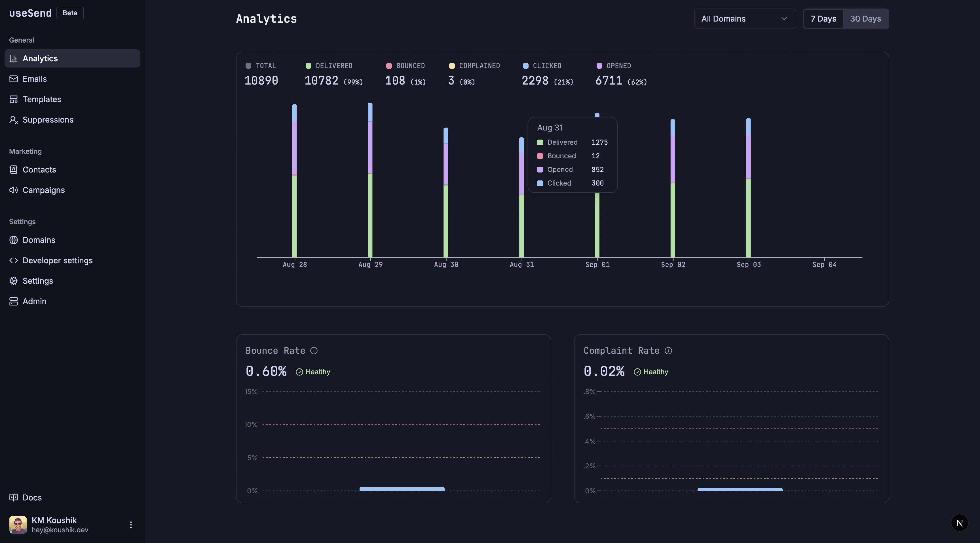Click the Domains globe icon
The width and height of the screenshot is (980, 543).
(x=14, y=240)
